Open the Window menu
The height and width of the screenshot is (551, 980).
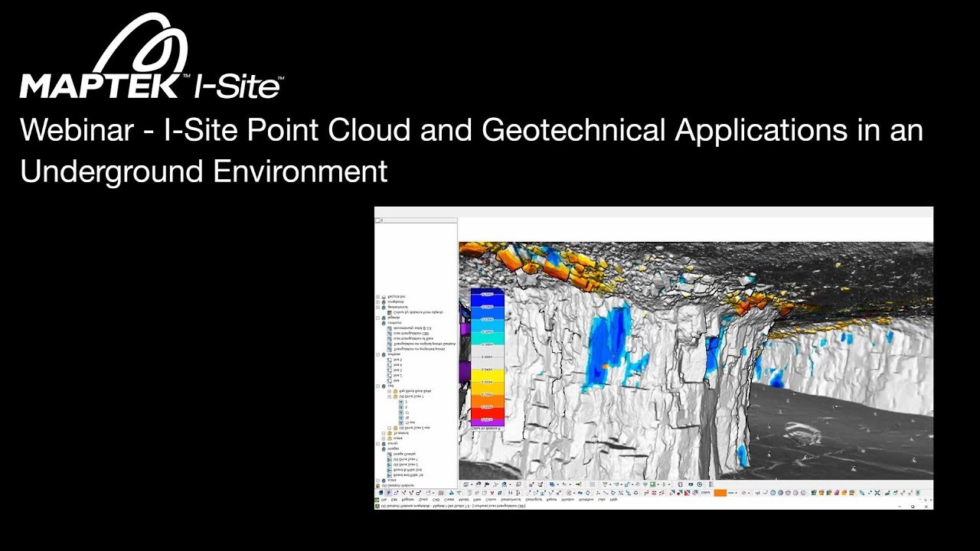coord(567,500)
